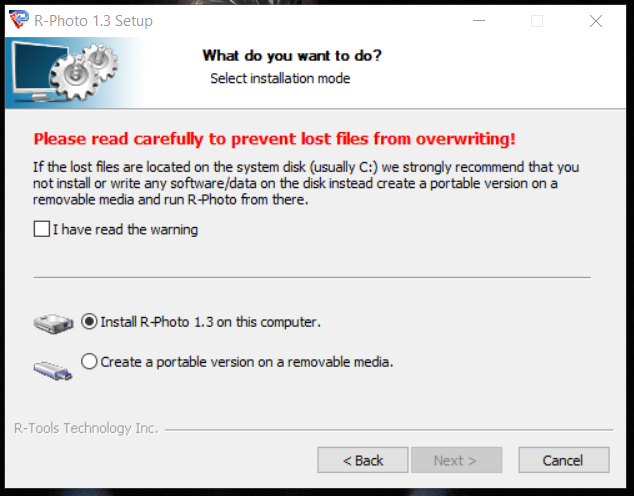
Task: Check the "I have read the warning" box
Action: point(42,229)
